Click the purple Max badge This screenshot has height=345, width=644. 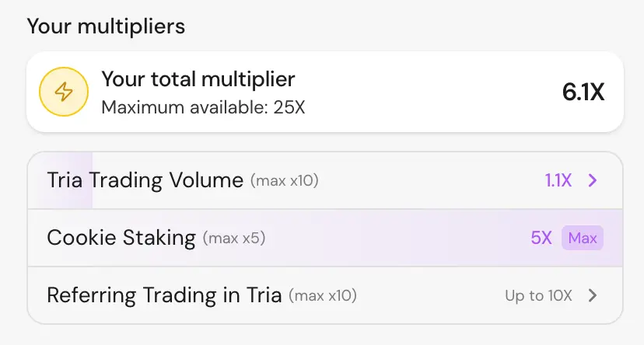tap(583, 238)
